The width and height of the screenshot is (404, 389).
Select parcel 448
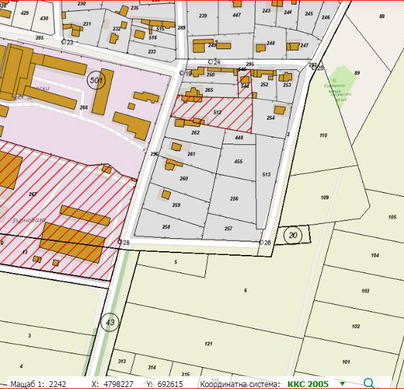239,137
